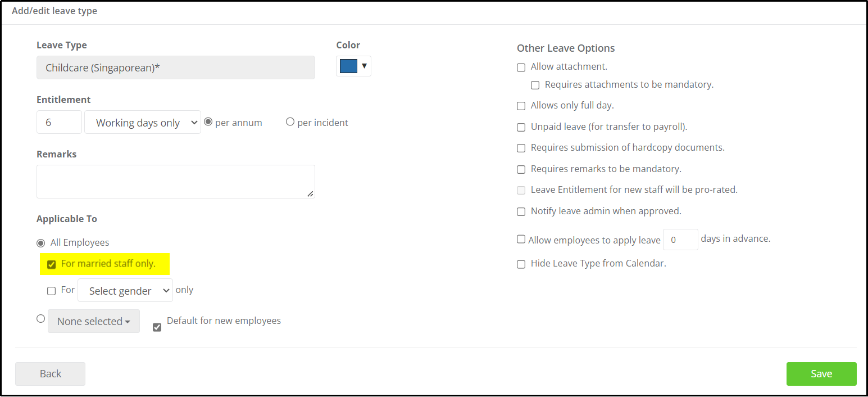
Task: Uncheck For married staff only
Action: click(52, 264)
